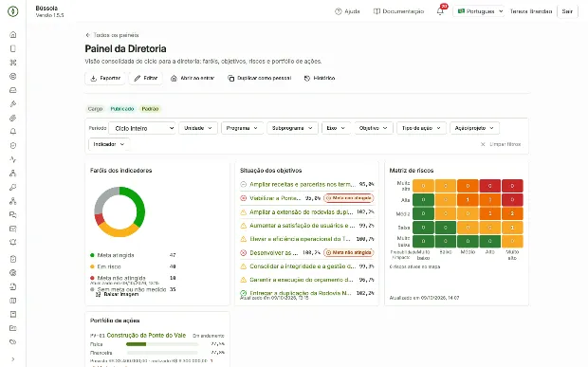
Task: Select the Meta atingida legend entry
Action: (x=133, y=255)
